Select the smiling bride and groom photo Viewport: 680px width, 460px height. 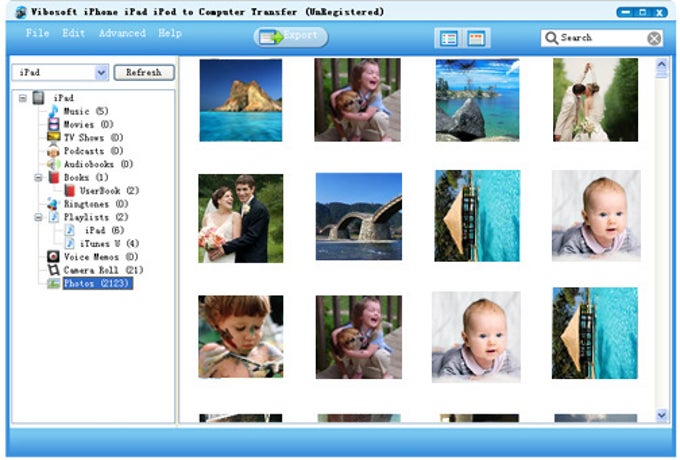[x=241, y=219]
